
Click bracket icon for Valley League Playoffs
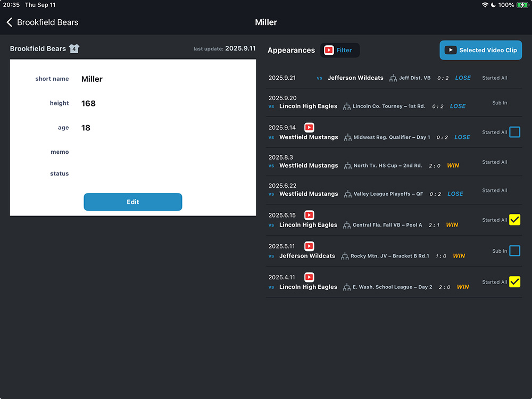tap(348, 194)
